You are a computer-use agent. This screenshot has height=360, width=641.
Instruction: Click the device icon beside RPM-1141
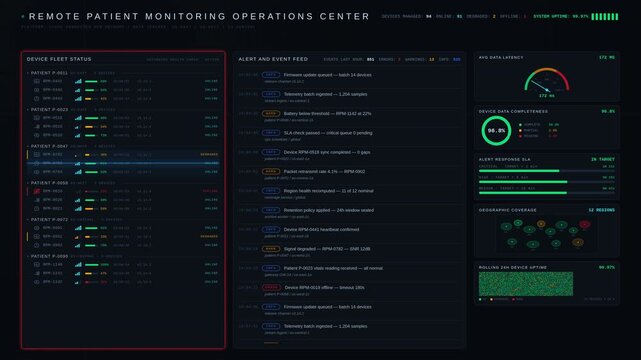pos(37,273)
